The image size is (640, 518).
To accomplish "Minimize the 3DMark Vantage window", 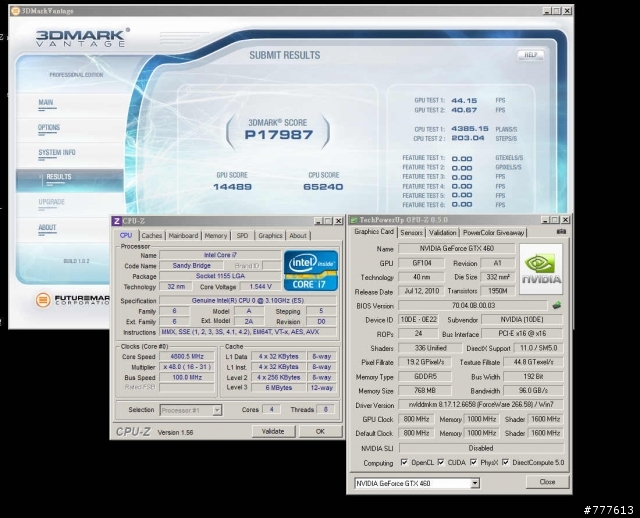I will [x=547, y=11].
